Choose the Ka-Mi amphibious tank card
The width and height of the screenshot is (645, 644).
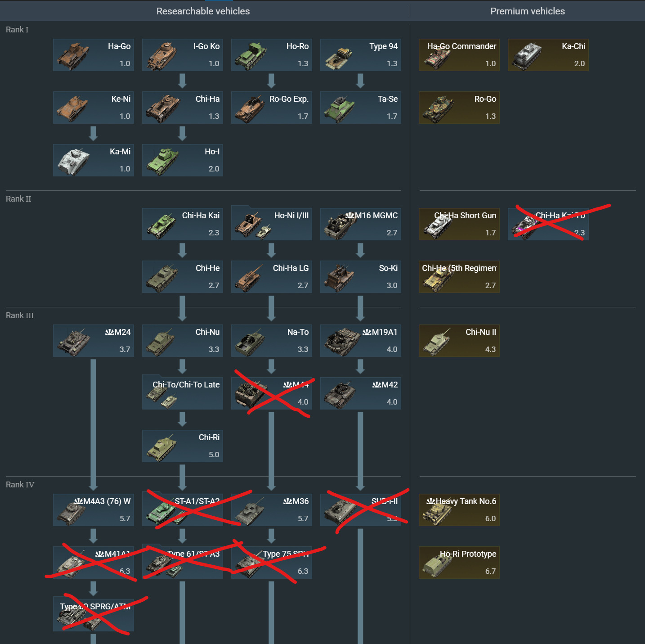(x=94, y=160)
